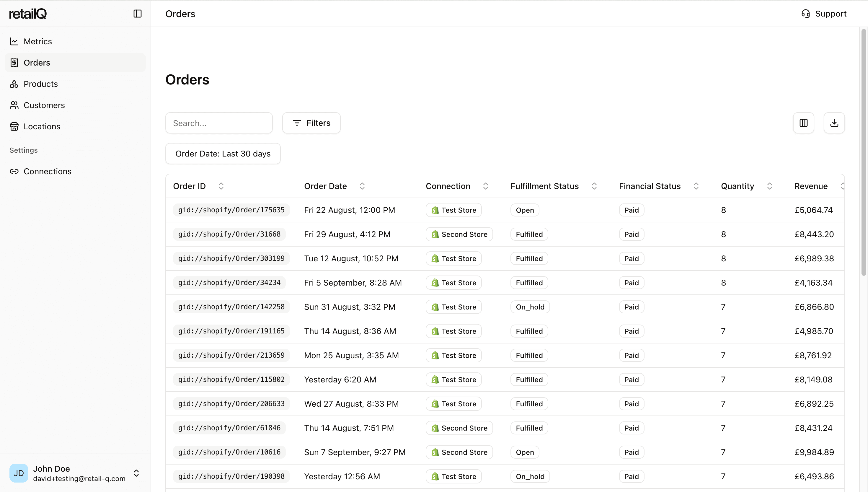The height and width of the screenshot is (492, 868).
Task: Collapse the sidebar with panel icon
Action: [x=137, y=14]
